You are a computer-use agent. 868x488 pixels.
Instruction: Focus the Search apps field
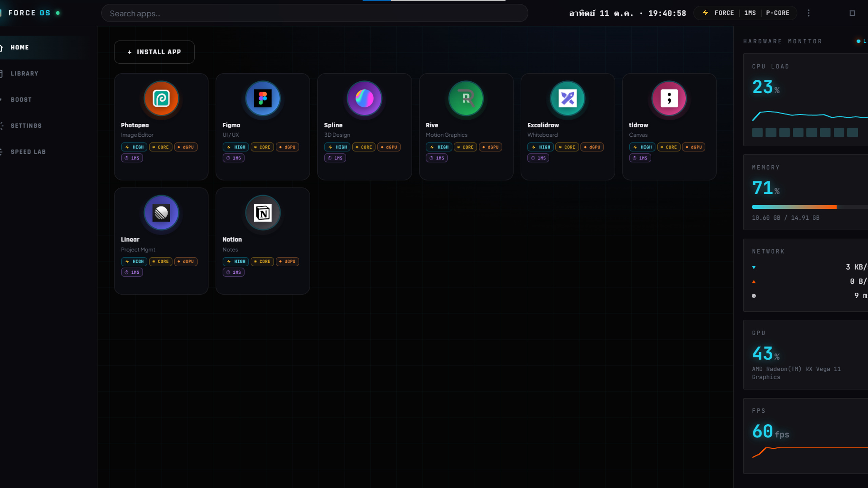tap(314, 13)
